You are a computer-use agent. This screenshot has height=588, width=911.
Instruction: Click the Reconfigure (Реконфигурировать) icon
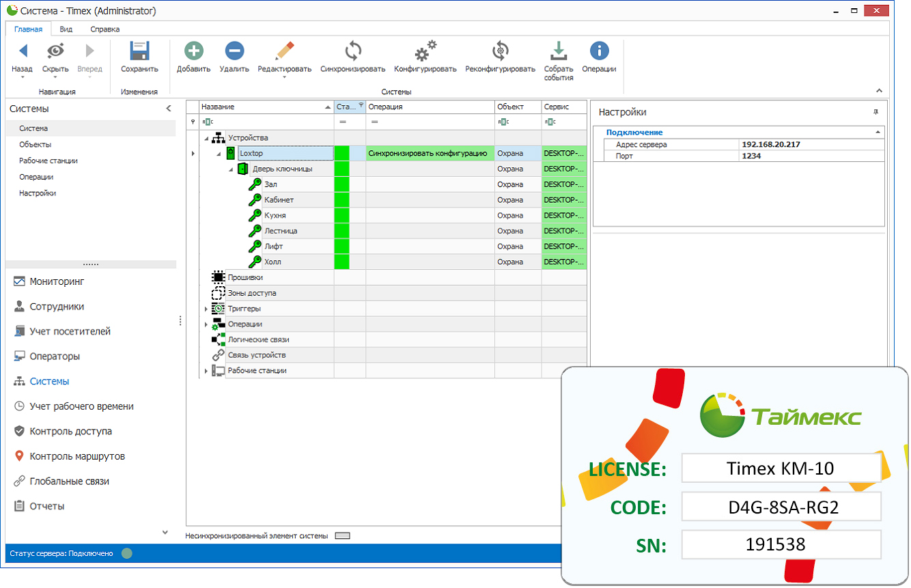point(500,51)
